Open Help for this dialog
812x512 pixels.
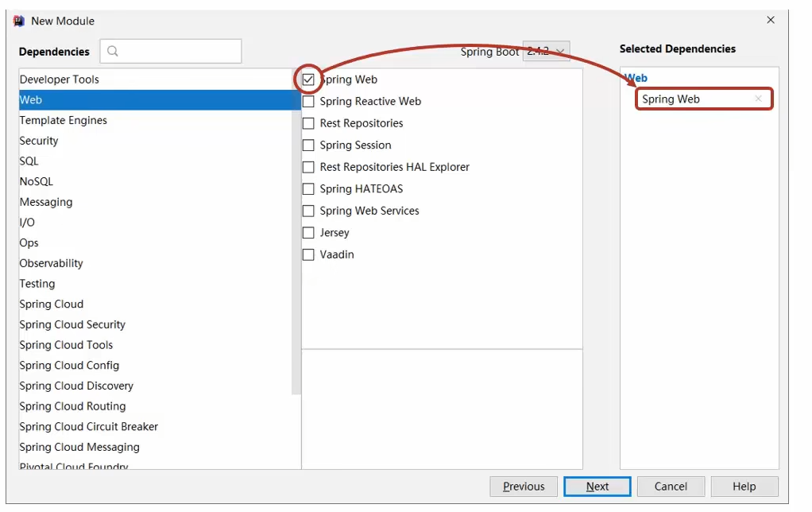(x=744, y=486)
